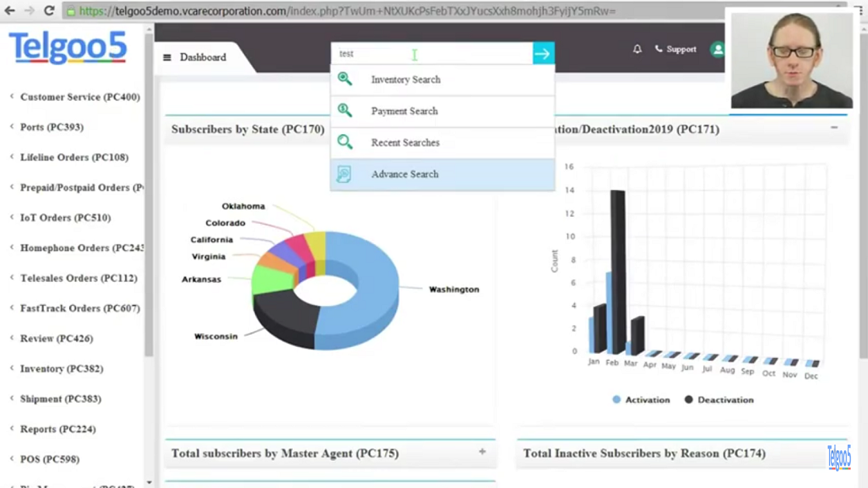The image size is (868, 488).
Task: Click the Recent Searches magnifier icon
Action: point(345,142)
